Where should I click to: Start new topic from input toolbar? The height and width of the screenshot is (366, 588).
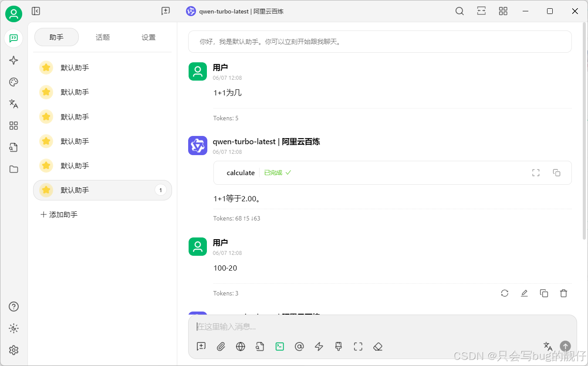[201, 346]
